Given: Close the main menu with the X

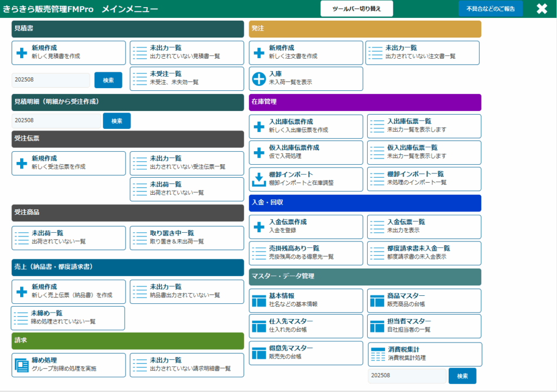Looking at the screenshot, I should (x=542, y=9).
